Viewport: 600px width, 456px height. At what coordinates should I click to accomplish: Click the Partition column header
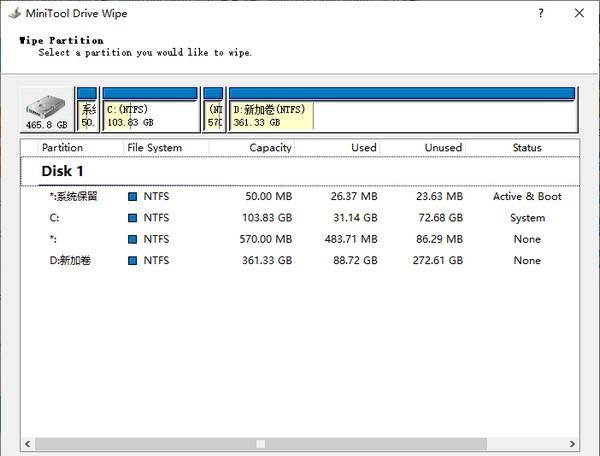pyautogui.click(x=62, y=148)
